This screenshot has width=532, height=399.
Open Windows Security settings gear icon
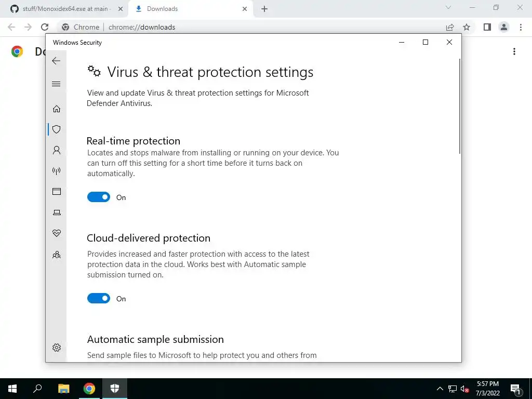point(57,348)
